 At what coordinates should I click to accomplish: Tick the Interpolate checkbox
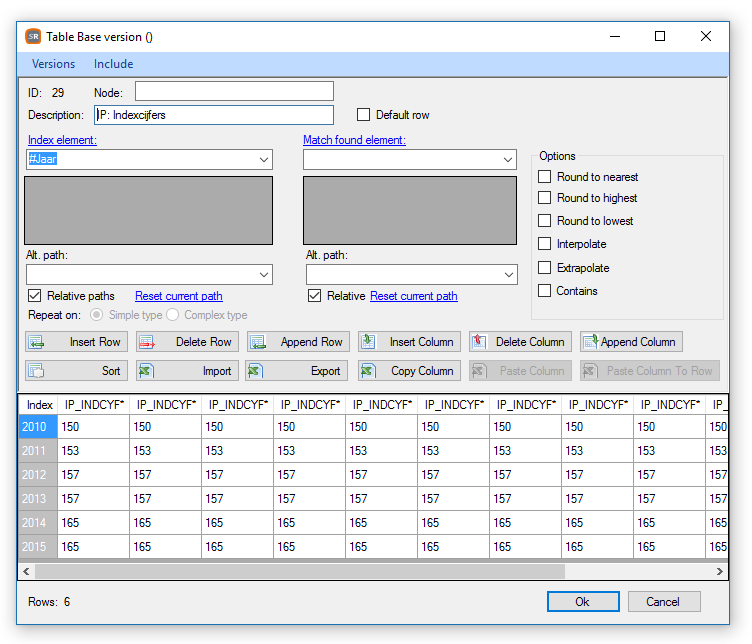[x=544, y=244]
